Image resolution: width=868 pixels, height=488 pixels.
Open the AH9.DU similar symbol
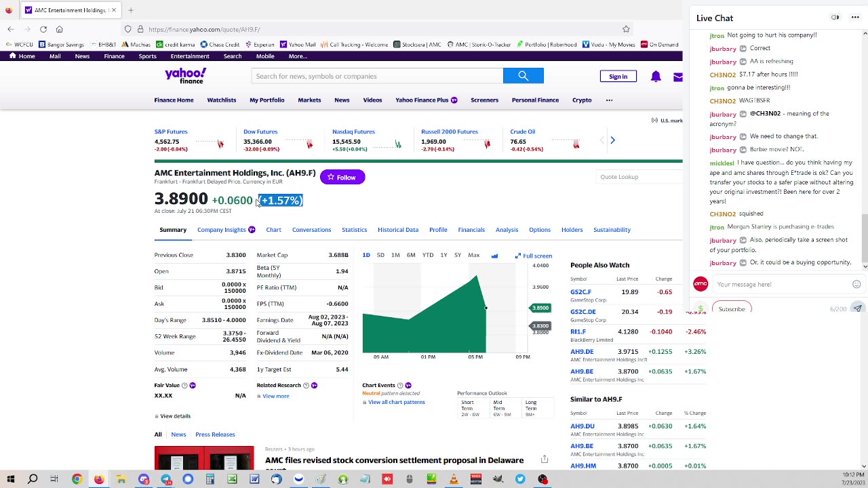click(x=583, y=426)
